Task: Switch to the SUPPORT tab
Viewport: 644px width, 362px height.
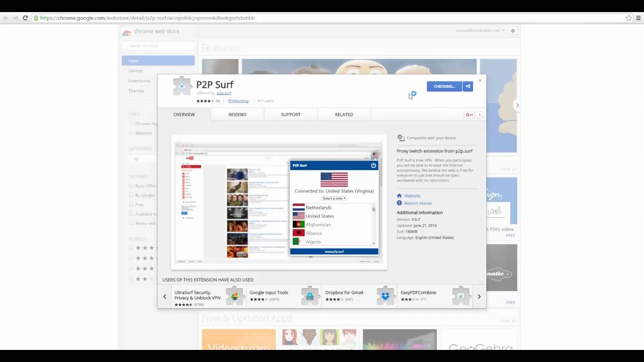Action: (291, 115)
